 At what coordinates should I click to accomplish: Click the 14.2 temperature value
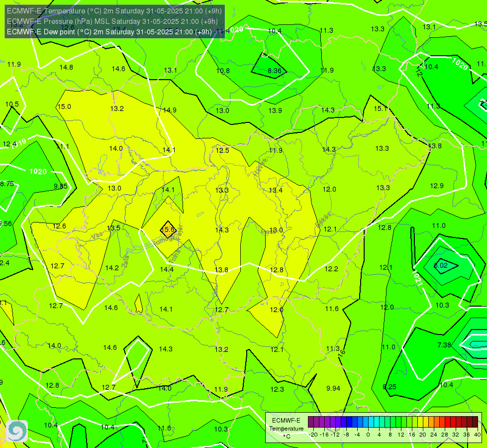(x=112, y=268)
